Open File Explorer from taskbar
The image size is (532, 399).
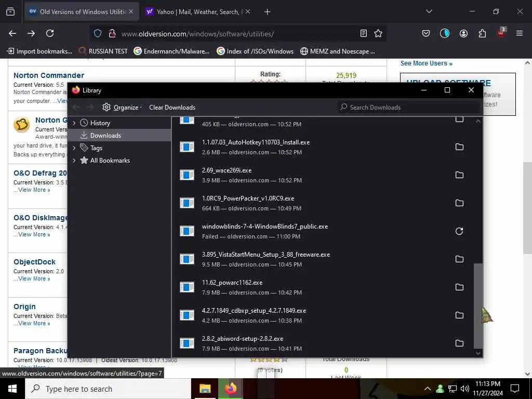[205, 389]
